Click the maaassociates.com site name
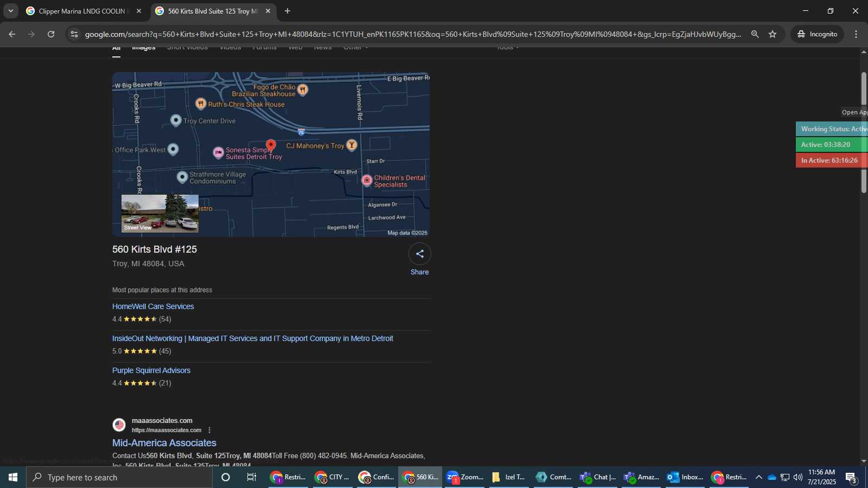The width and height of the screenshot is (868, 488). pyautogui.click(x=162, y=420)
